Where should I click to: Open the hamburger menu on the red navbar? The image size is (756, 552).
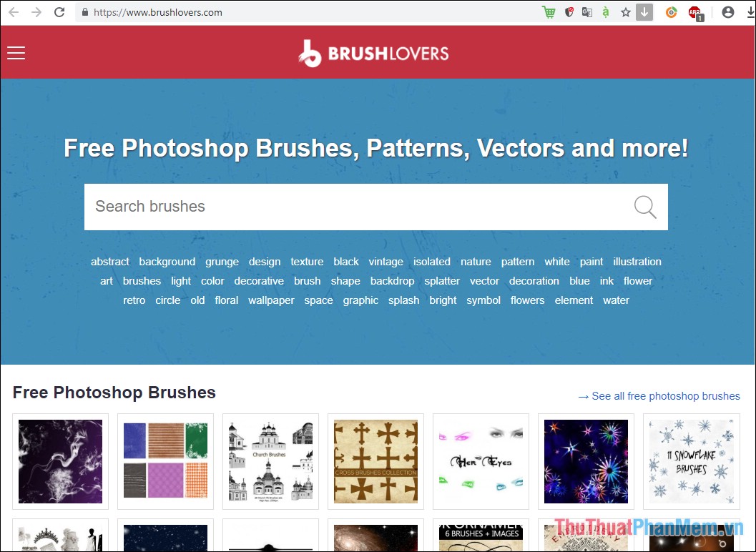click(x=16, y=52)
